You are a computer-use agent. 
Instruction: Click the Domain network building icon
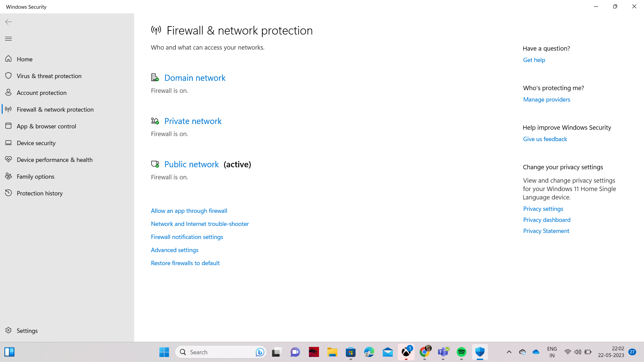[155, 77]
